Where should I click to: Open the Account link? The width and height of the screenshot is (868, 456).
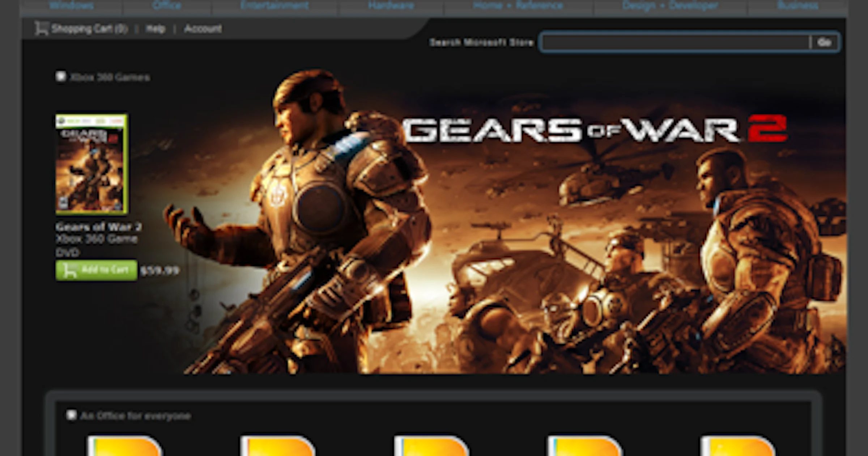pyautogui.click(x=203, y=29)
